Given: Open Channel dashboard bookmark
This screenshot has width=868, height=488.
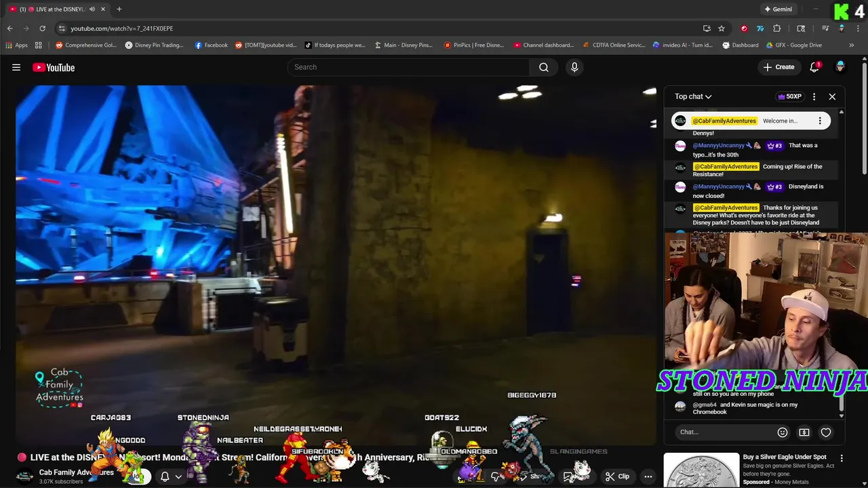Looking at the screenshot, I should tap(544, 45).
